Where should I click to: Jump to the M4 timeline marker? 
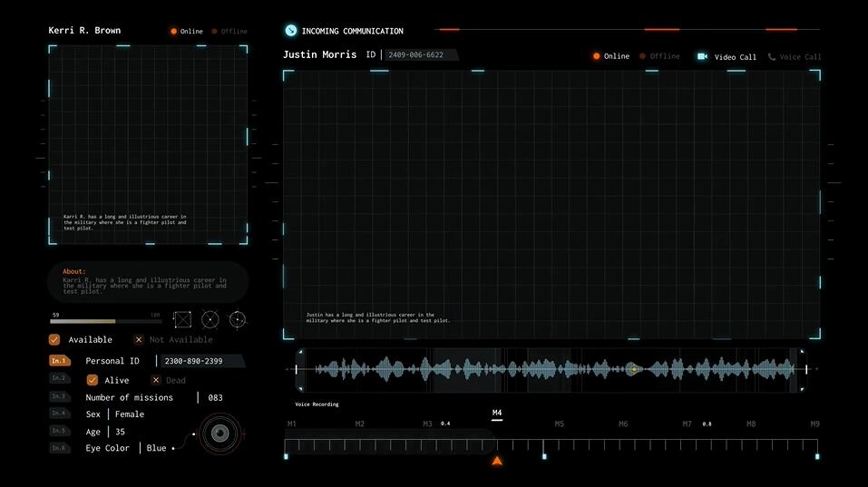[x=497, y=414]
